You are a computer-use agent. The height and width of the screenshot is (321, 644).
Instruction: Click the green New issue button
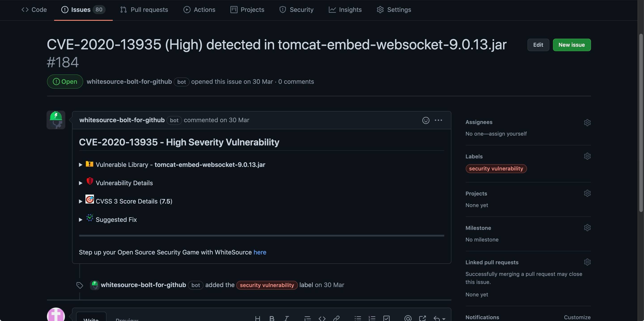point(572,45)
